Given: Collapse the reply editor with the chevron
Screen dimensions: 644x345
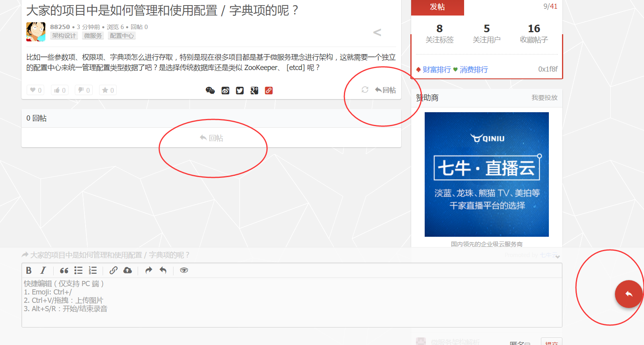Looking at the screenshot, I should click(x=558, y=257).
